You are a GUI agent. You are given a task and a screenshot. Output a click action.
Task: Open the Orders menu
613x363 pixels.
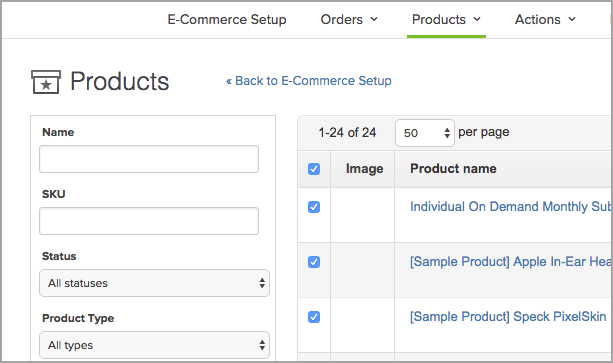click(x=349, y=20)
